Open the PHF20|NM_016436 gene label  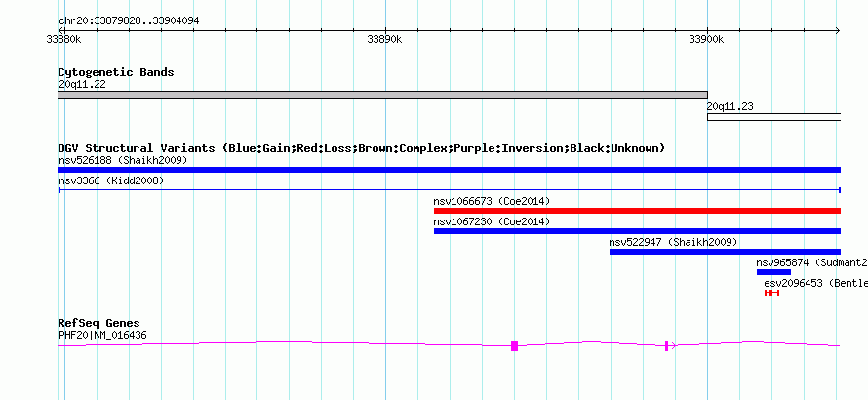(102, 335)
